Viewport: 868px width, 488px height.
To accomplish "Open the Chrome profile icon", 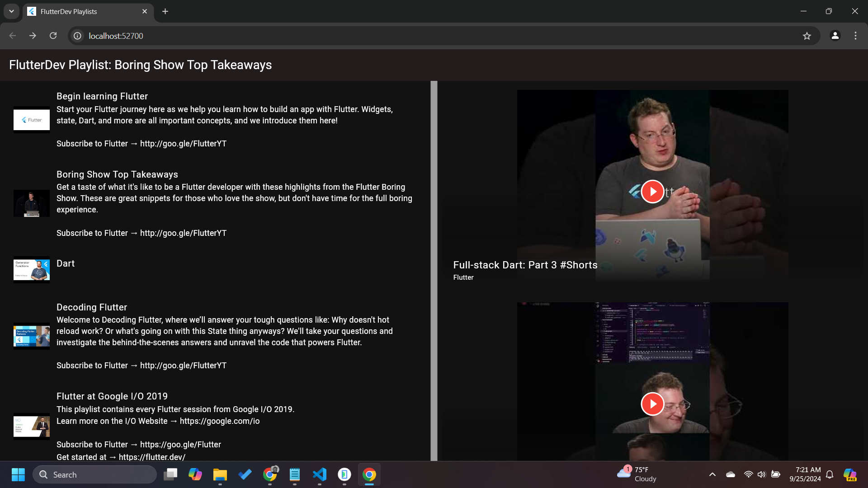I will click(x=835, y=36).
